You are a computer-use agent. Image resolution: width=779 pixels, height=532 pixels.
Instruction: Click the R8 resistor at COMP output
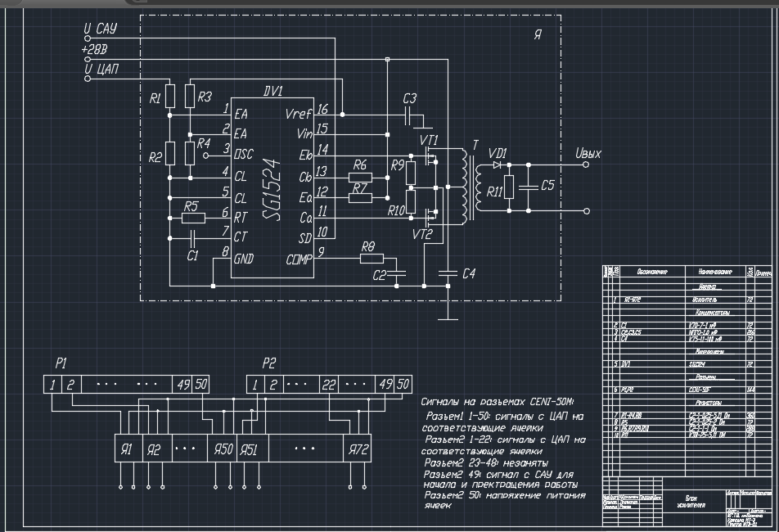pyautogui.click(x=371, y=259)
